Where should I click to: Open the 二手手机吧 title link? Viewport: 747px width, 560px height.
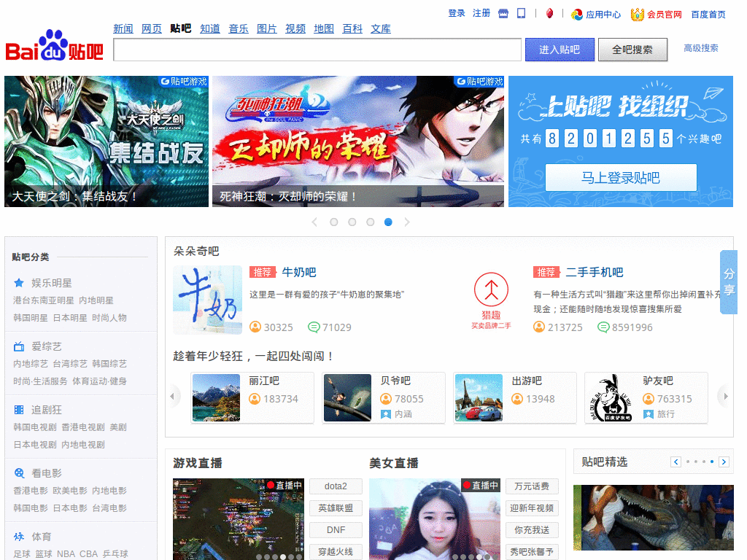point(595,273)
